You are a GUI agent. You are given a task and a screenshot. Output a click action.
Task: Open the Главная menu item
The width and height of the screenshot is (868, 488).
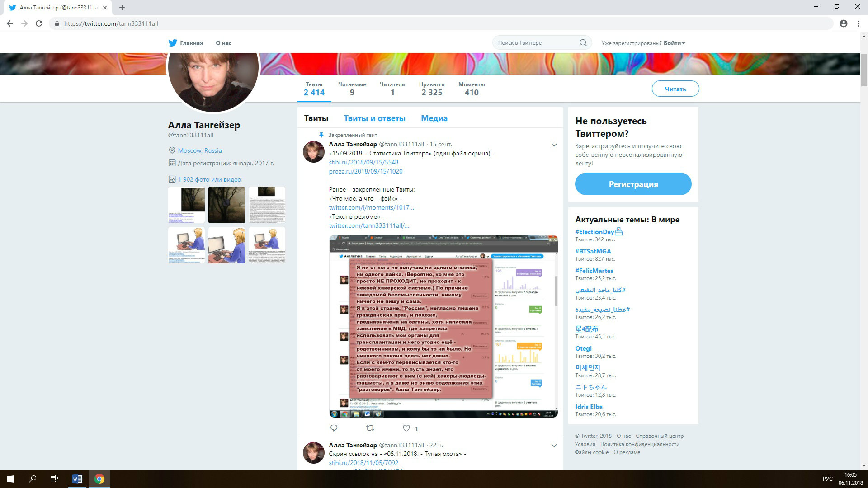191,43
